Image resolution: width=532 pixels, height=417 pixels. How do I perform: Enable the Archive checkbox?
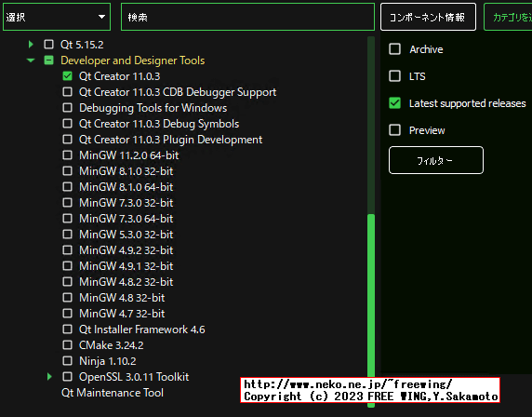(394, 49)
